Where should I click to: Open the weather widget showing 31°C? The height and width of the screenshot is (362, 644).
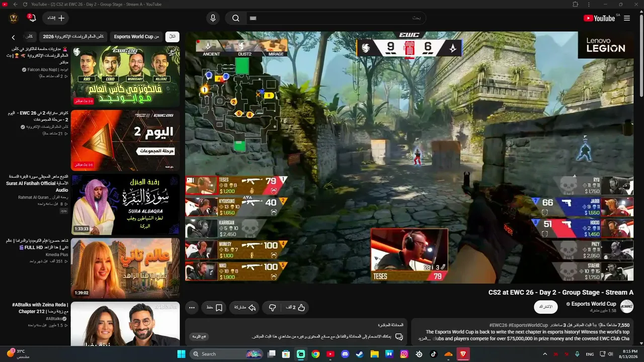19,353
